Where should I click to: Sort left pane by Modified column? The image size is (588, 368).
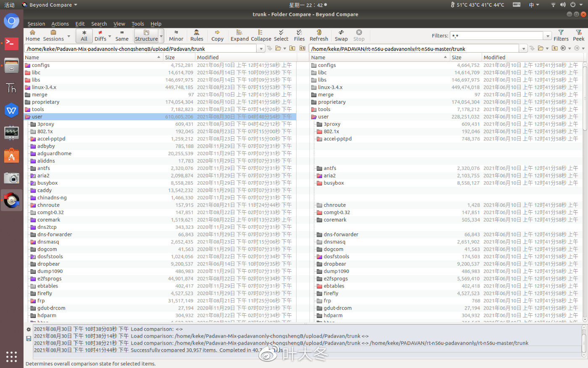tap(246, 57)
